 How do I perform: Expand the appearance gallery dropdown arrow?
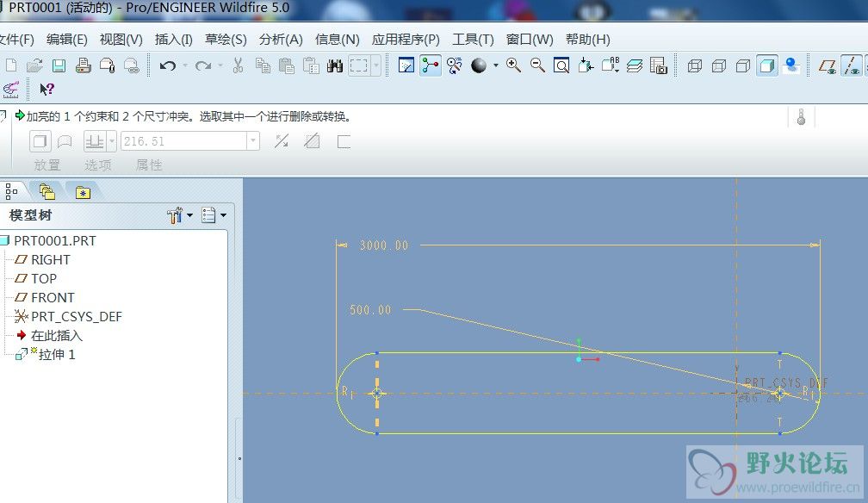[x=495, y=65]
